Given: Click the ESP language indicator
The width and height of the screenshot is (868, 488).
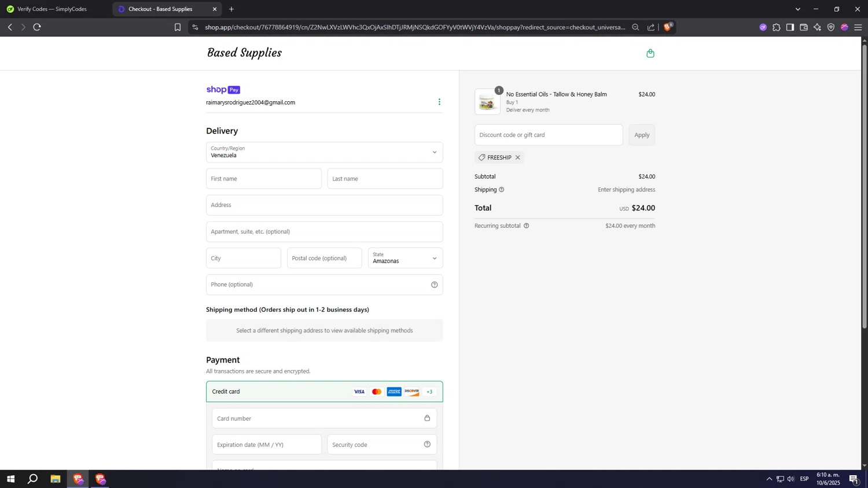Looking at the screenshot, I should click(x=804, y=479).
